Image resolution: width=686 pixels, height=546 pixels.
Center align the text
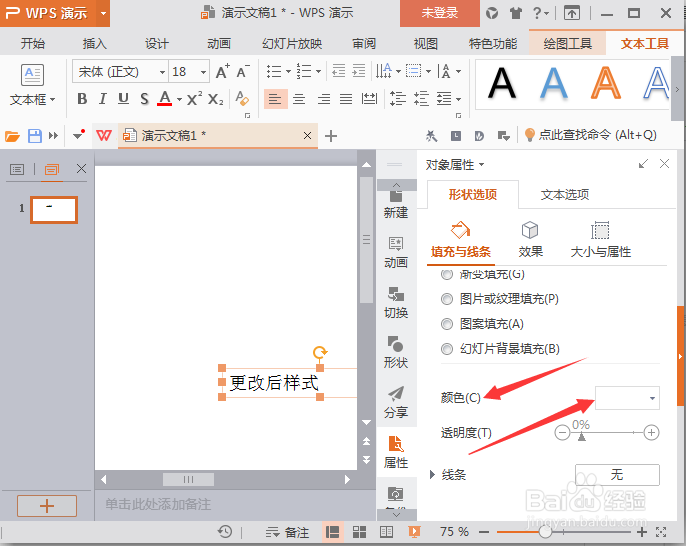tap(299, 99)
